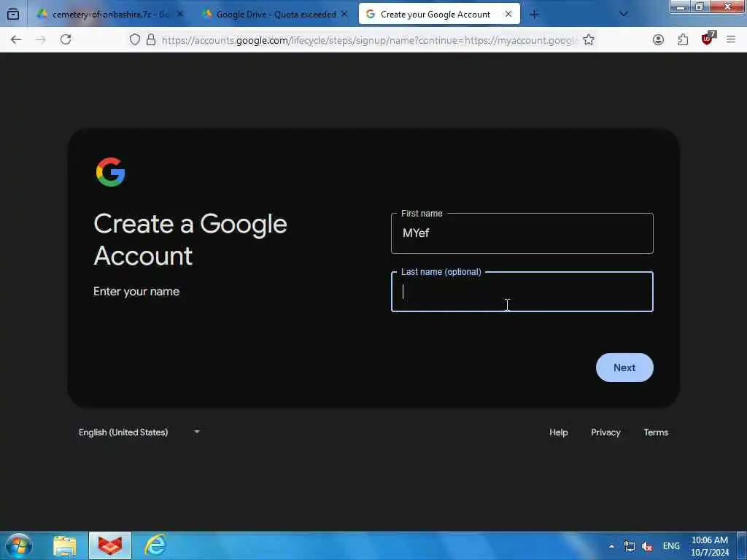Open uBlock Origin extension icon
Screen dimensions: 747x560
(708, 38)
